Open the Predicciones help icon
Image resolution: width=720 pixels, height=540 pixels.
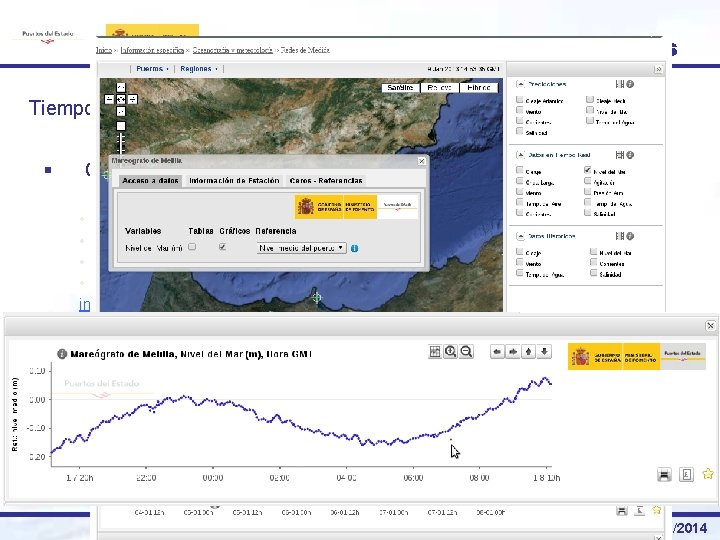point(630,84)
